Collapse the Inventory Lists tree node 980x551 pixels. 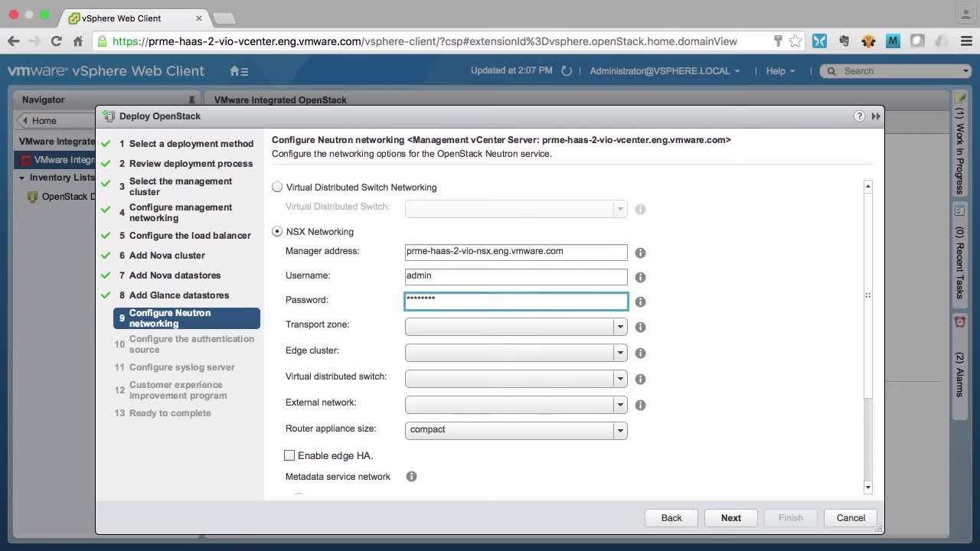(x=22, y=178)
